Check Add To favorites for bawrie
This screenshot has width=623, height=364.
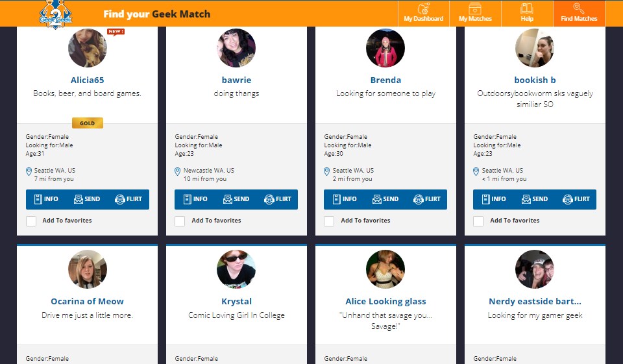[x=180, y=221]
